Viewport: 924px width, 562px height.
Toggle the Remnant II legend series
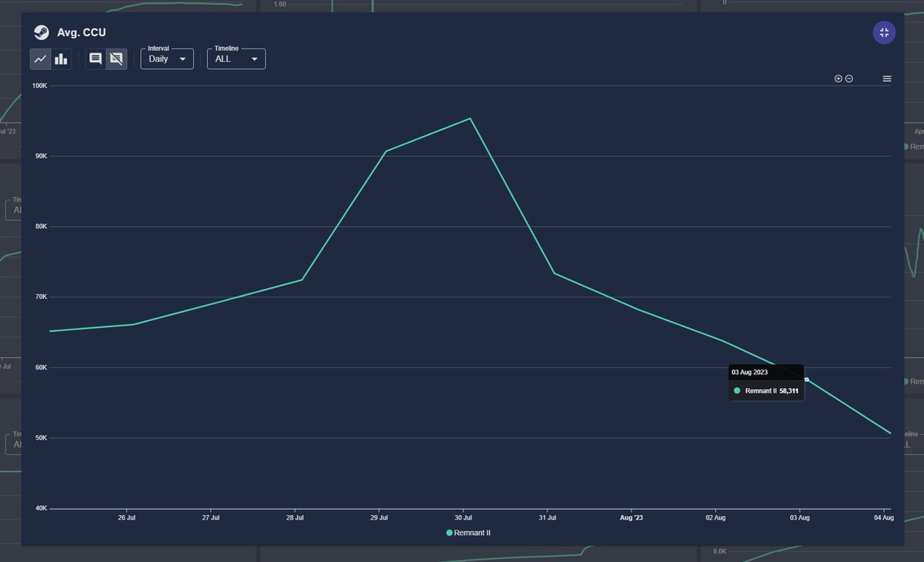click(468, 533)
